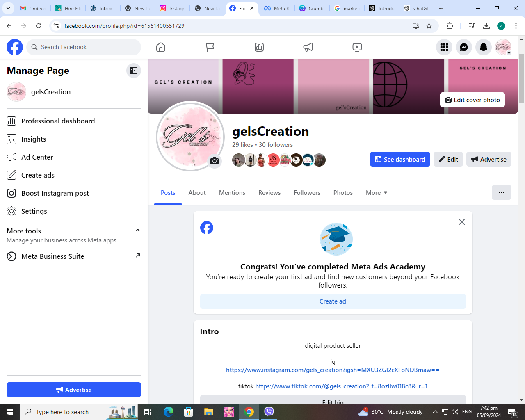Click the install app icon in address bar

click(416, 26)
